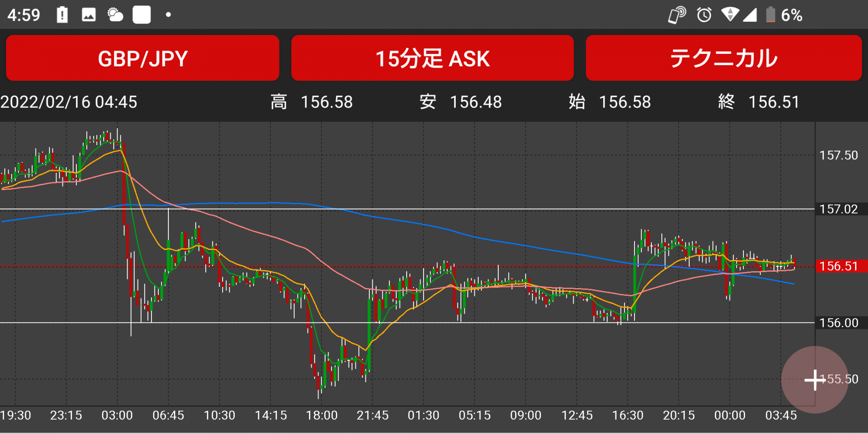This screenshot has height=434, width=868.
Task: Change the 15分足 ASK timeframe setting
Action: pos(432,58)
